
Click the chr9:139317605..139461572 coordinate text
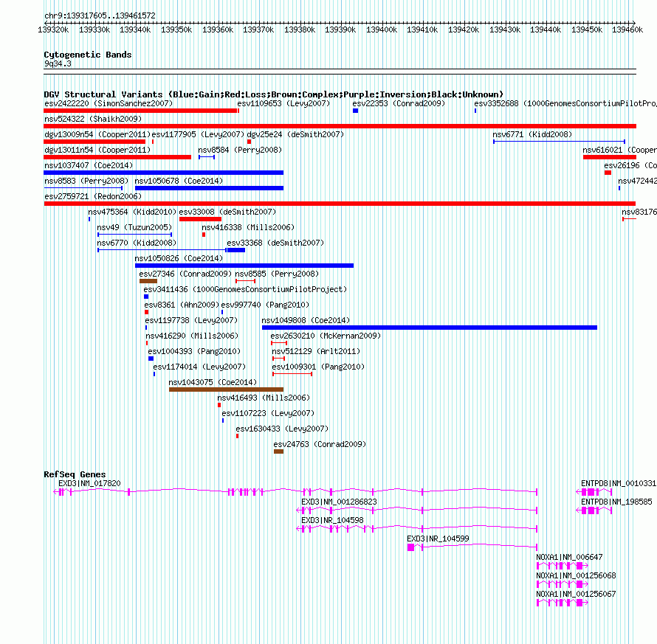coord(100,15)
